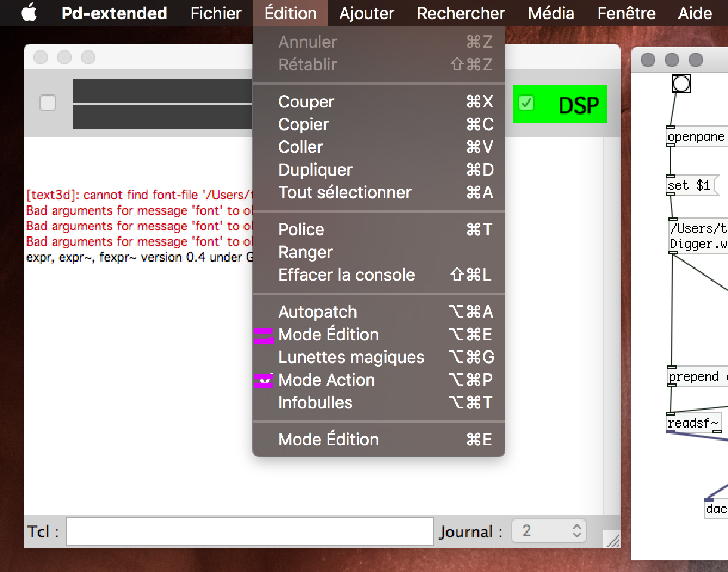Image resolution: width=728 pixels, height=572 pixels.
Task: Open the Fichier menu
Action: (x=215, y=13)
